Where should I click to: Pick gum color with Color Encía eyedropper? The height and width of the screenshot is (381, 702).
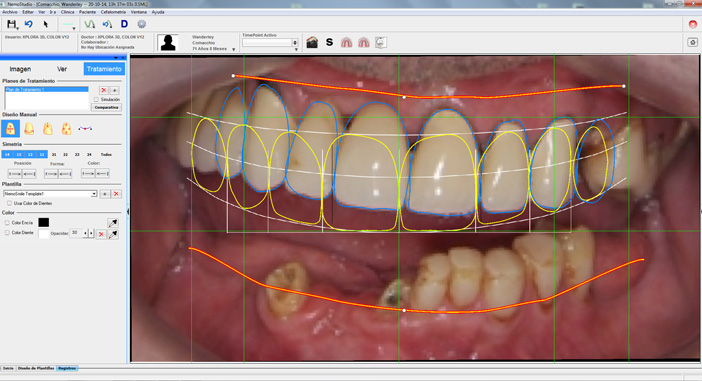pyautogui.click(x=113, y=223)
